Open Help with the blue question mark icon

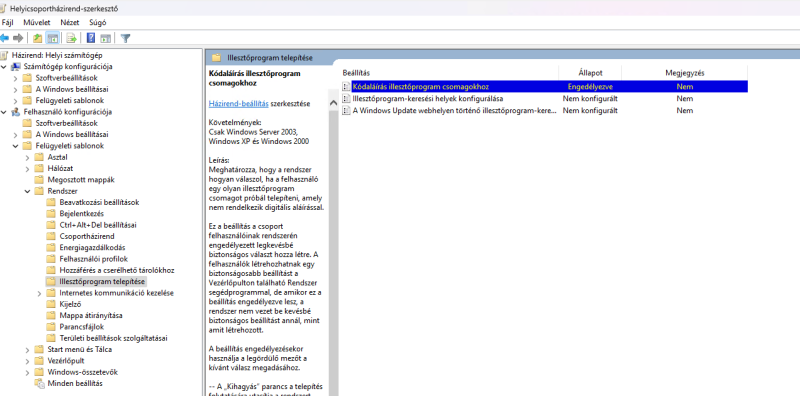coord(91,38)
